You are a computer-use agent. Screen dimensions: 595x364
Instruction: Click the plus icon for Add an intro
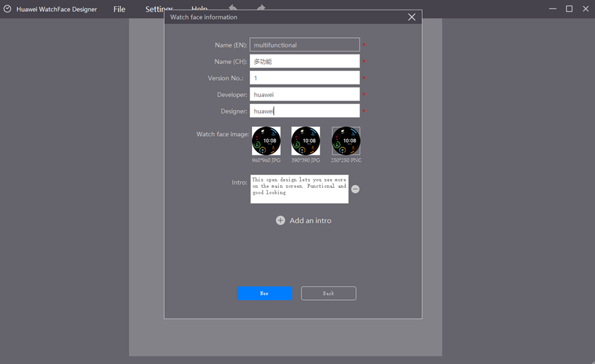pyautogui.click(x=280, y=220)
